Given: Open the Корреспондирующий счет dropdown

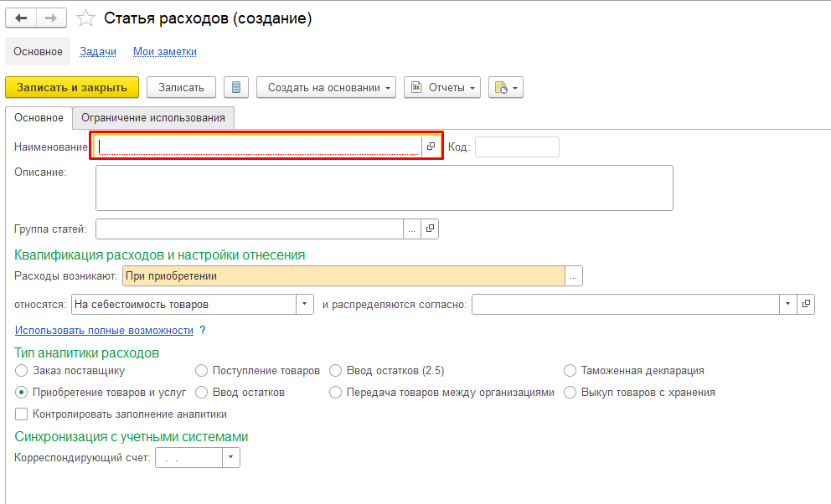Looking at the screenshot, I should click(231, 457).
